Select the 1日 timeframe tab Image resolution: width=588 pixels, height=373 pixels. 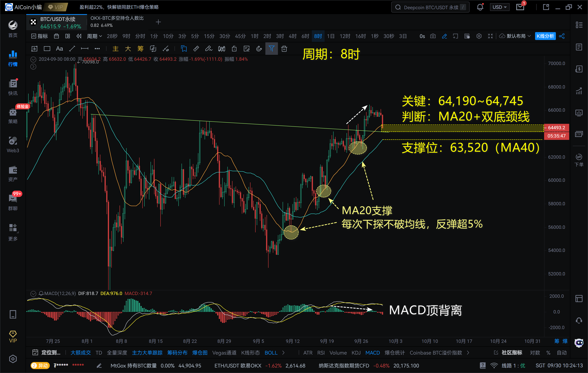click(330, 36)
